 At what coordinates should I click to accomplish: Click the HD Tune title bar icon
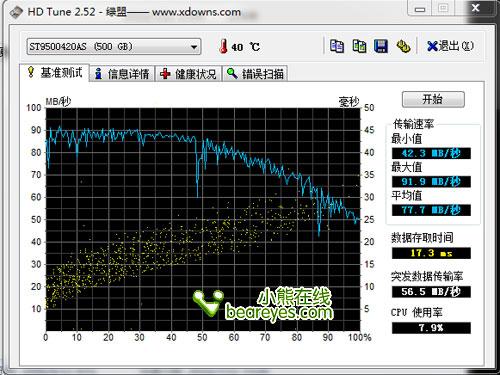[16, 12]
